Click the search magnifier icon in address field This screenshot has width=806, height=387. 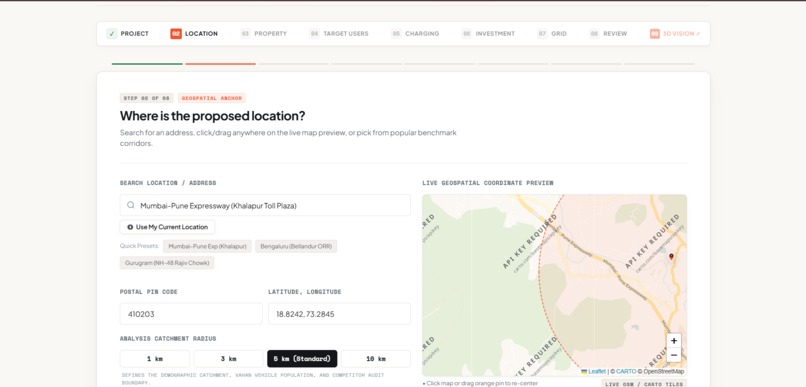pyautogui.click(x=131, y=205)
